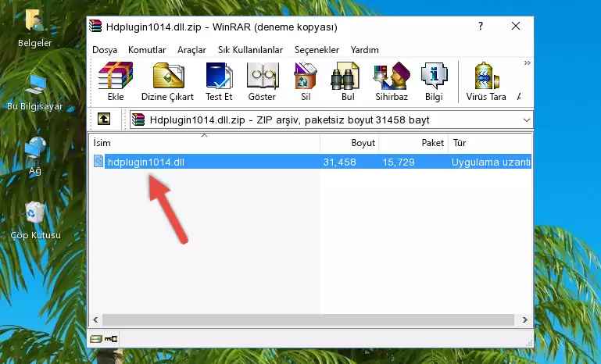Open the Araçlar menu
Screen dimensions: 601x364
[191, 50]
